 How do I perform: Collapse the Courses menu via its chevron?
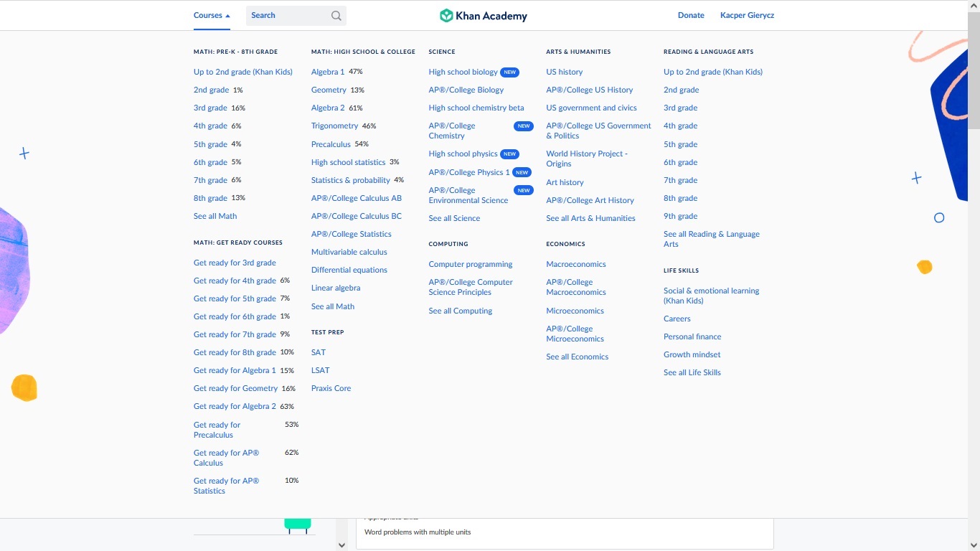[x=228, y=14]
